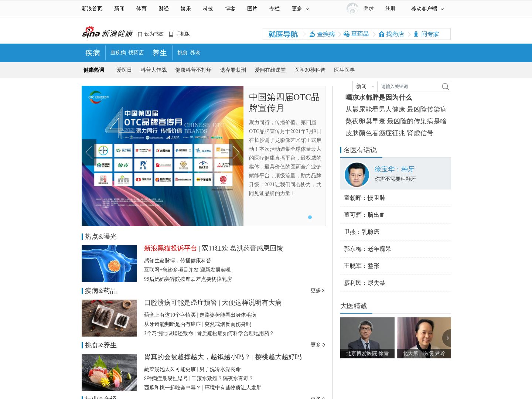Screen dimensions: 532x399
Task: Open headline 熬夜卵巢早衰
Action: pyautogui.click(x=365, y=121)
